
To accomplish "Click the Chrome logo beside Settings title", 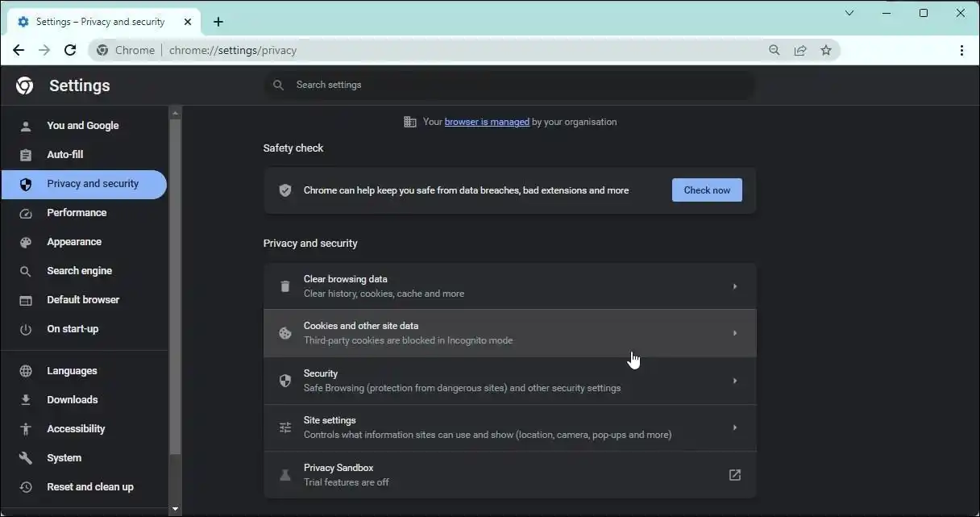I will coord(25,85).
